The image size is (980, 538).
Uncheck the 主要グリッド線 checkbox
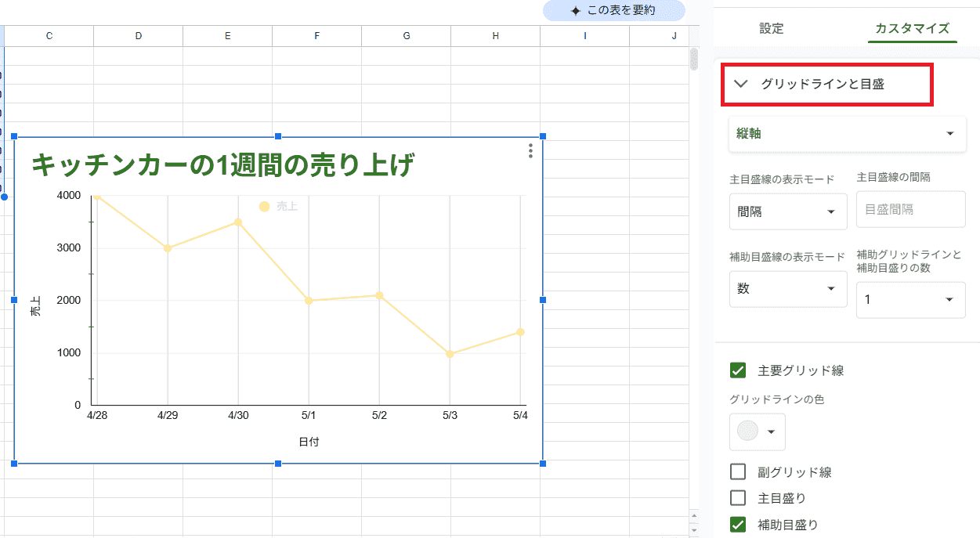(737, 370)
